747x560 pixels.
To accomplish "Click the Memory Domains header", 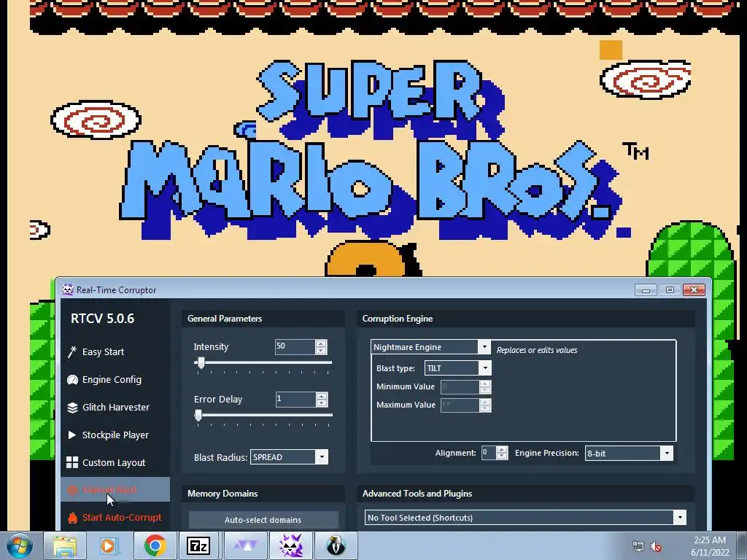I will (222, 494).
